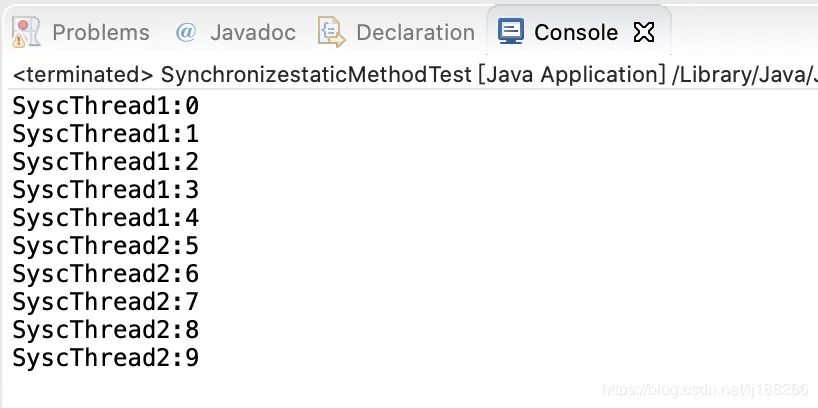Click on the SyscThread1:4 output line

(x=106, y=218)
